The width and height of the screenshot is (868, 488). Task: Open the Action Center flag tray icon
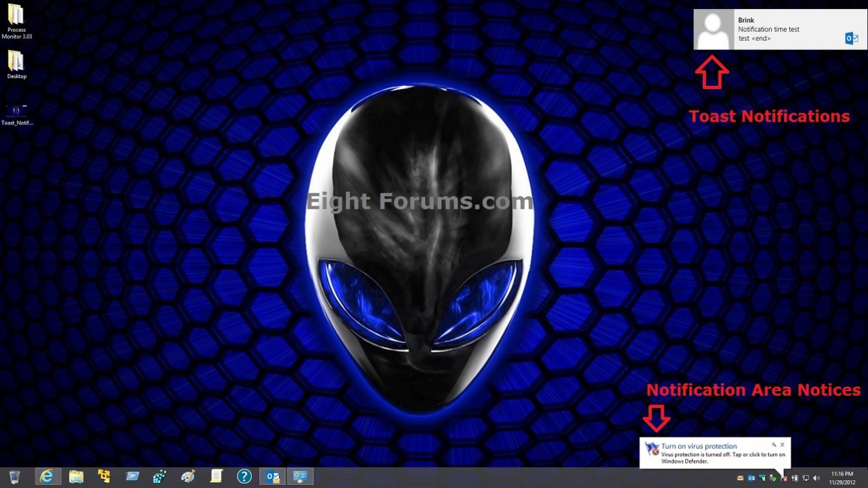(784, 478)
